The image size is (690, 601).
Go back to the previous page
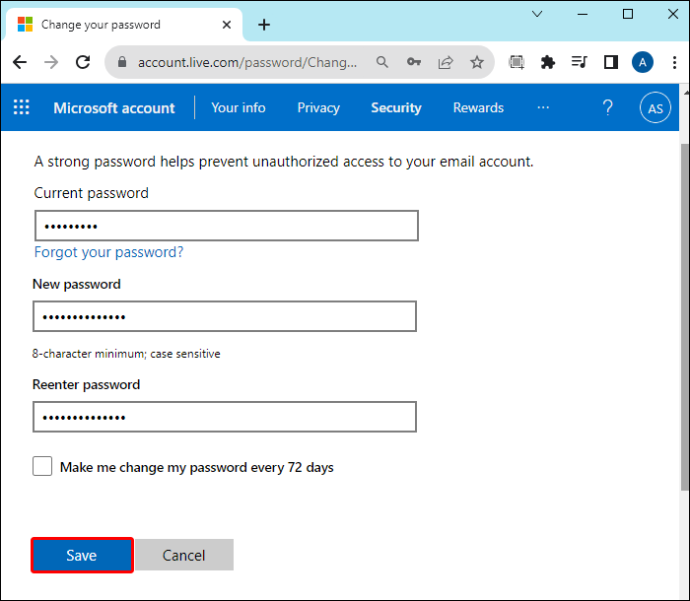pyautogui.click(x=20, y=62)
